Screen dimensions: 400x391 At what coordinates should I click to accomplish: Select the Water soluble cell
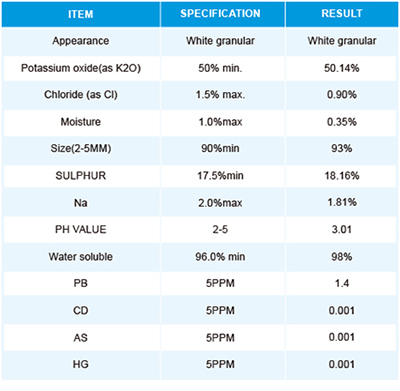[81, 257]
